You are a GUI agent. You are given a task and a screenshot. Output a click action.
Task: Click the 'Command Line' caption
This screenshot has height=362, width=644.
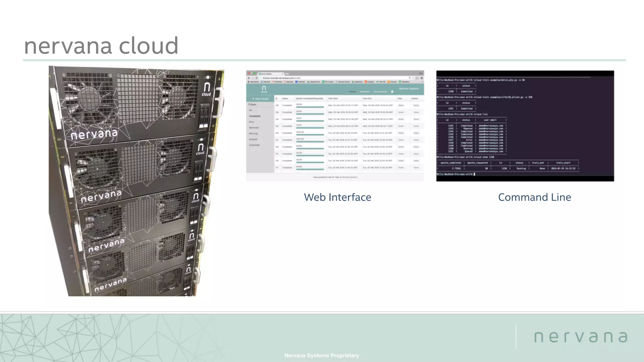tap(535, 197)
